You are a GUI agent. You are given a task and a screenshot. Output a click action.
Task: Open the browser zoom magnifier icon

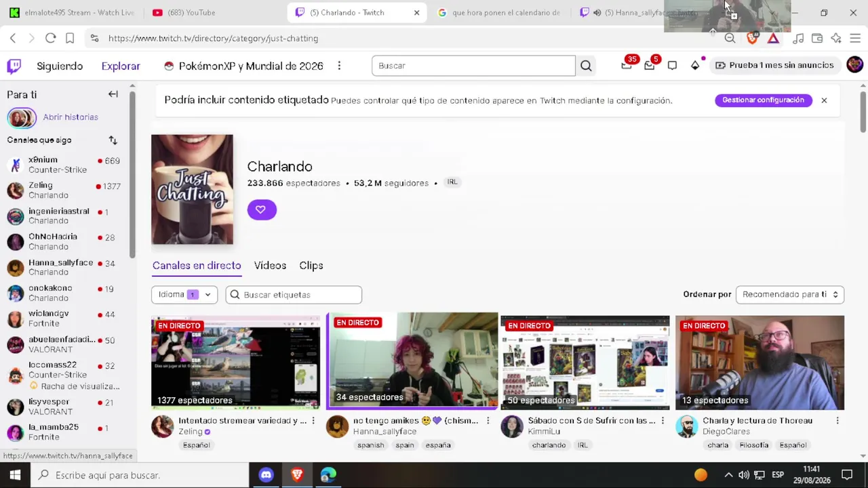pyautogui.click(x=730, y=39)
